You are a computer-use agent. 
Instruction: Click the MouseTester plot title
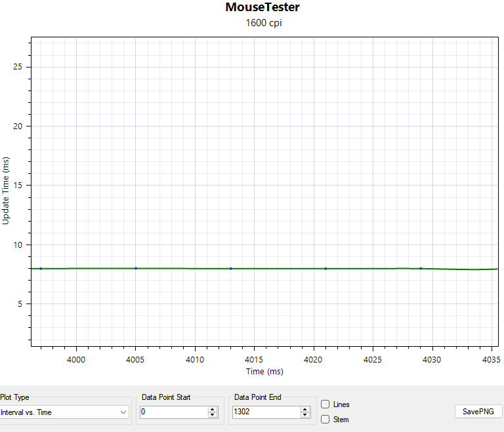click(262, 8)
